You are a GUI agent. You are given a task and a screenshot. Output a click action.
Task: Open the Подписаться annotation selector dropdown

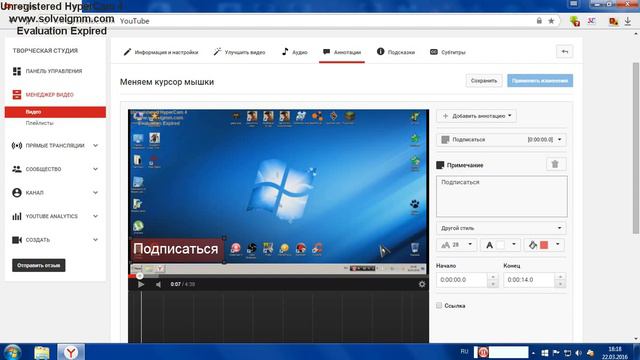point(502,140)
